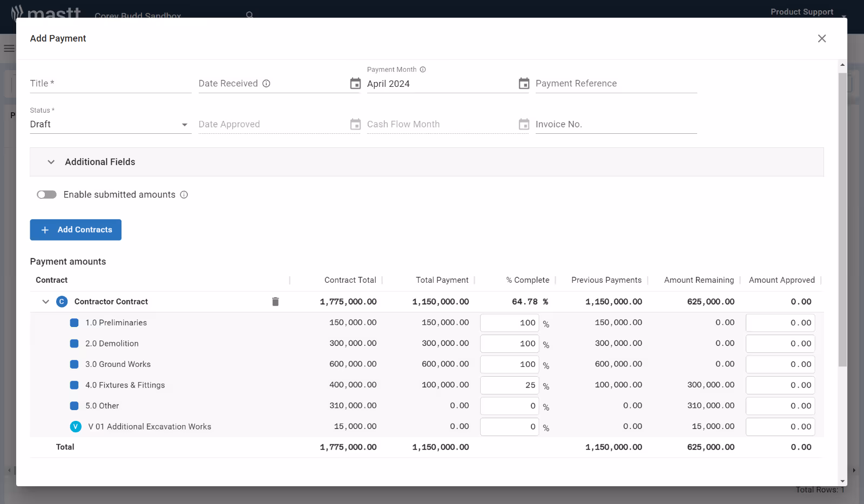The width and height of the screenshot is (864, 504).
Task: Click the dialog vertical scrollbar thumb
Action: pos(842,220)
